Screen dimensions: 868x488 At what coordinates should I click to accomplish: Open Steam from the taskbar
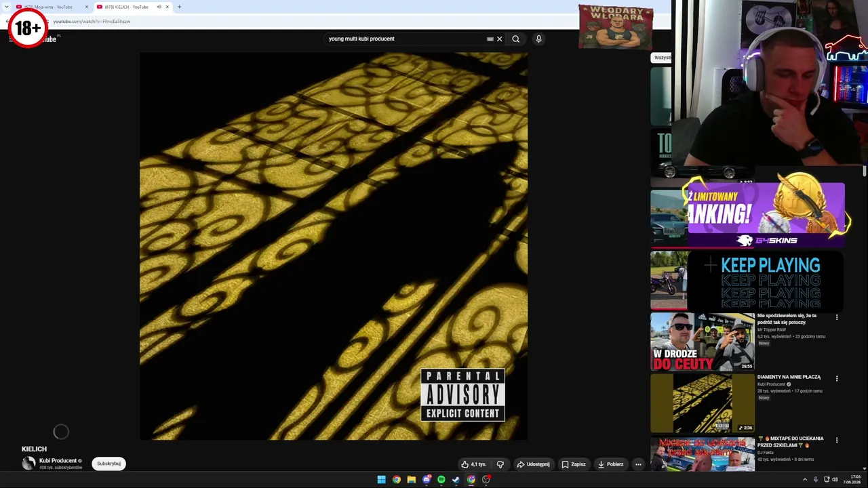pos(456,480)
